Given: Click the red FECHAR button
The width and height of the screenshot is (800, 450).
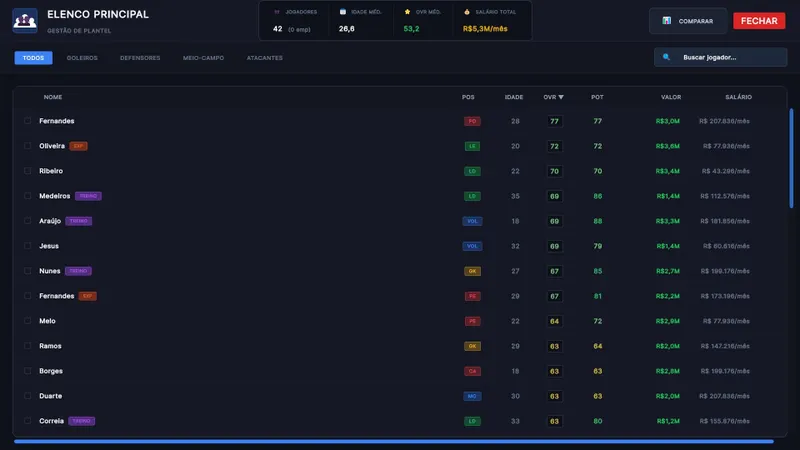Looking at the screenshot, I should [x=759, y=21].
